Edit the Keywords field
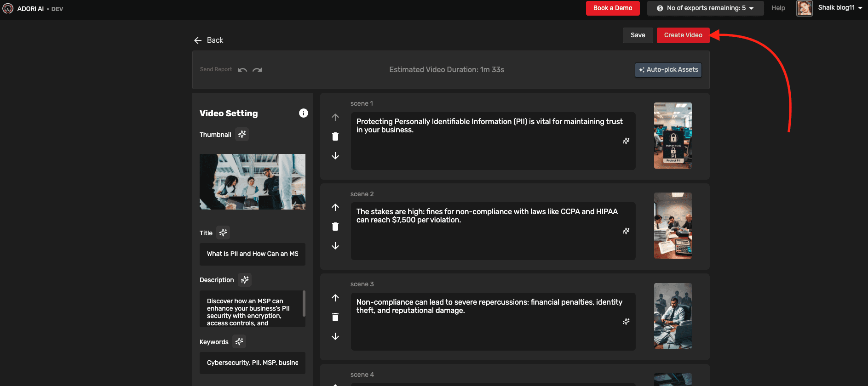This screenshot has height=386, width=868. coord(253,363)
